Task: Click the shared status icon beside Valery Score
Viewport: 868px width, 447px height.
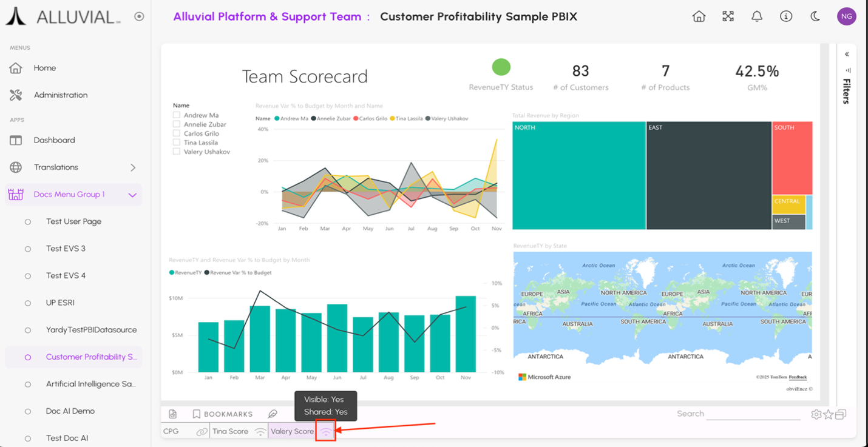Action: [x=326, y=432]
